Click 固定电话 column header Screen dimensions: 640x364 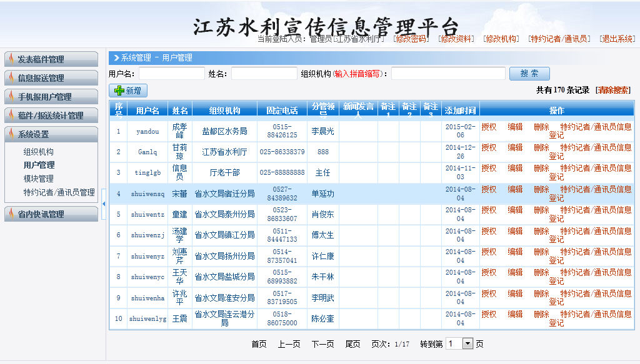[x=282, y=111]
